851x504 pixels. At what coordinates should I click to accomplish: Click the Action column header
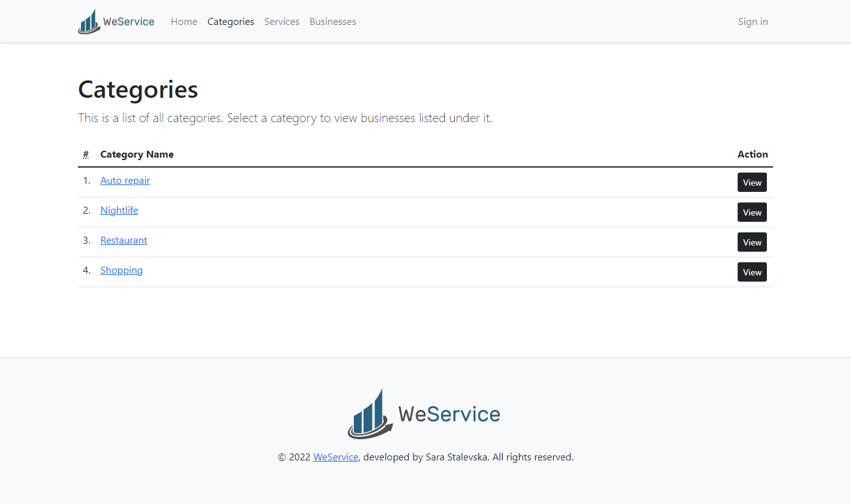753,155
